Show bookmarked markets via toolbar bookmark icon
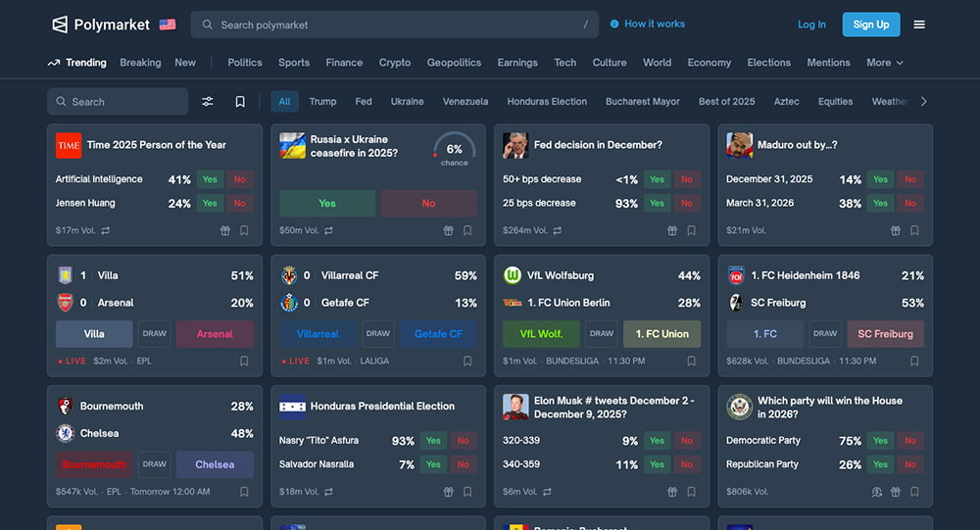The width and height of the screenshot is (980, 530). pos(240,101)
